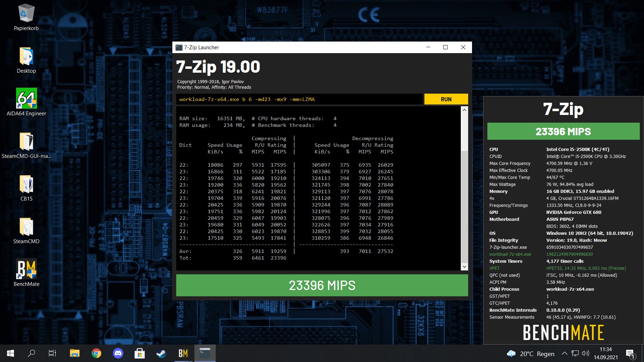
Task: Open the notification center icon
Action: 630,354
